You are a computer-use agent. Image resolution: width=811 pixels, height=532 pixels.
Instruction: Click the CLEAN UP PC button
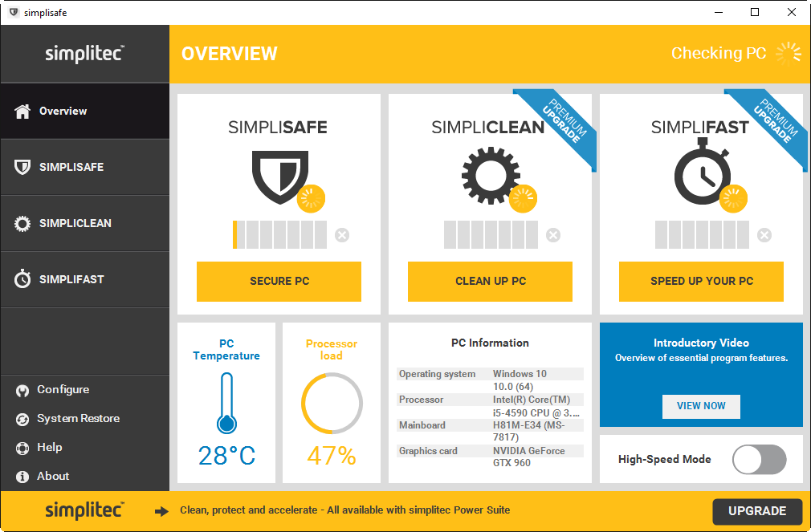click(x=490, y=282)
